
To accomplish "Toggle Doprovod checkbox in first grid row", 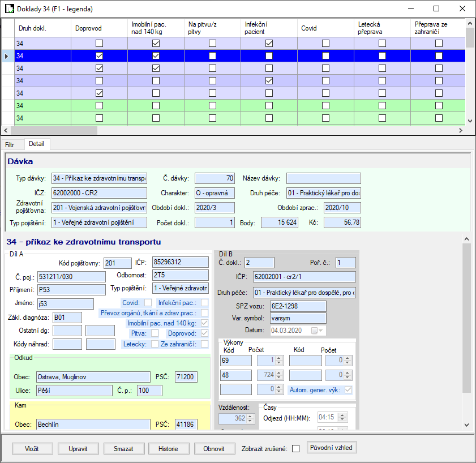I will (99, 44).
